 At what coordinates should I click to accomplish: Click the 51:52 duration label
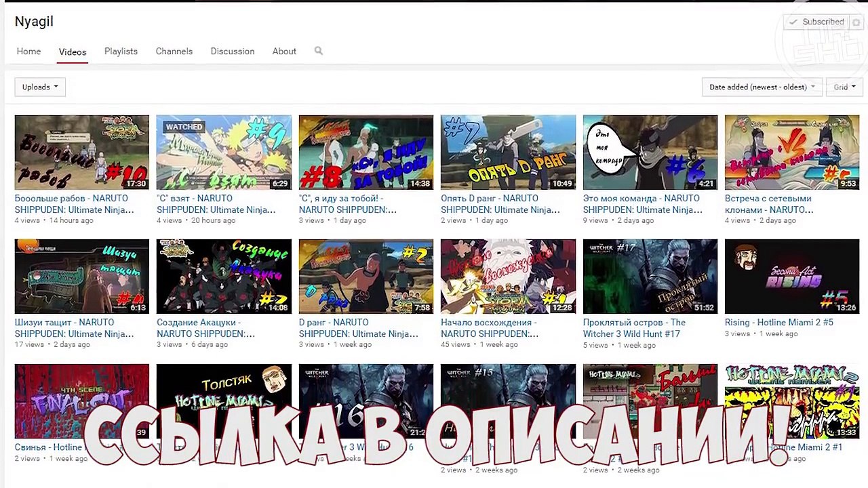[x=704, y=308]
